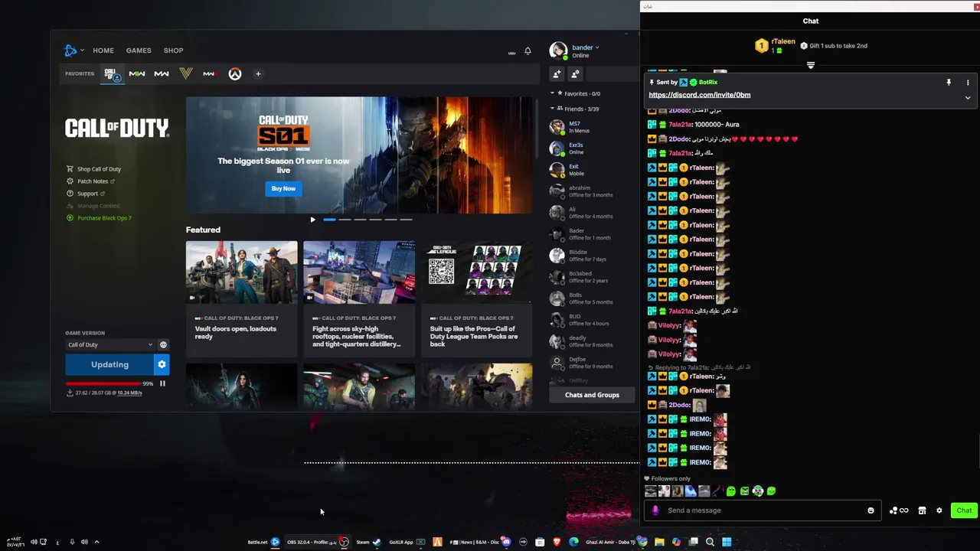Open the notifications bell
980x551 pixels.
click(x=528, y=51)
